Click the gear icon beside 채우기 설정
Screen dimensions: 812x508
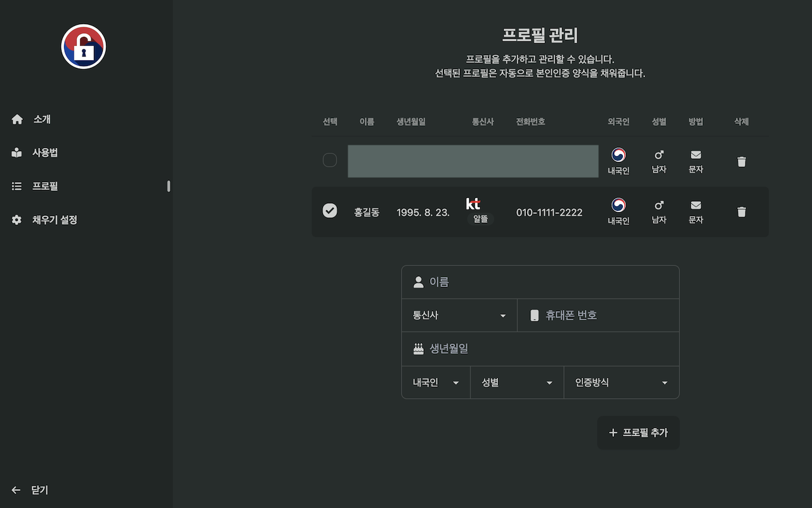pyautogui.click(x=17, y=220)
